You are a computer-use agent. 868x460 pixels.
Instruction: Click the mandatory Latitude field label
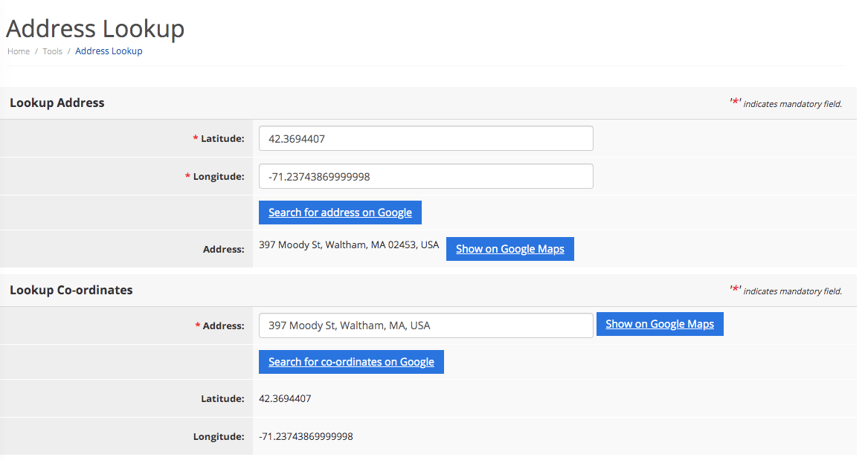tap(222, 138)
